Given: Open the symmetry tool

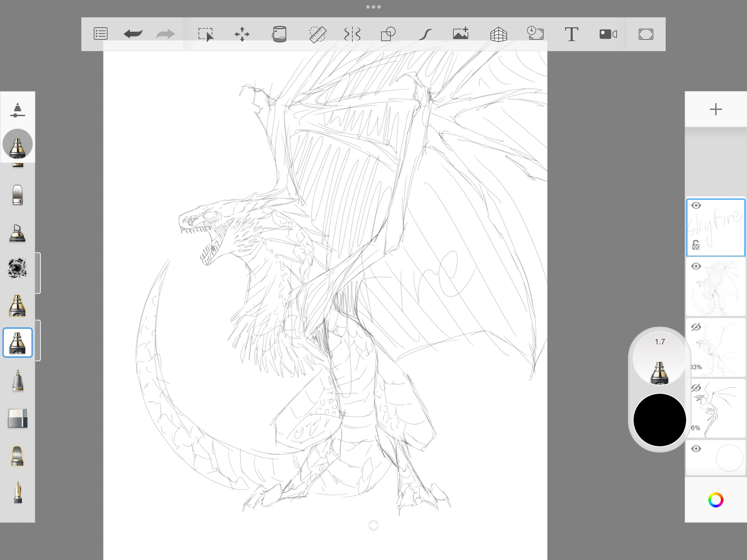Looking at the screenshot, I should point(352,34).
